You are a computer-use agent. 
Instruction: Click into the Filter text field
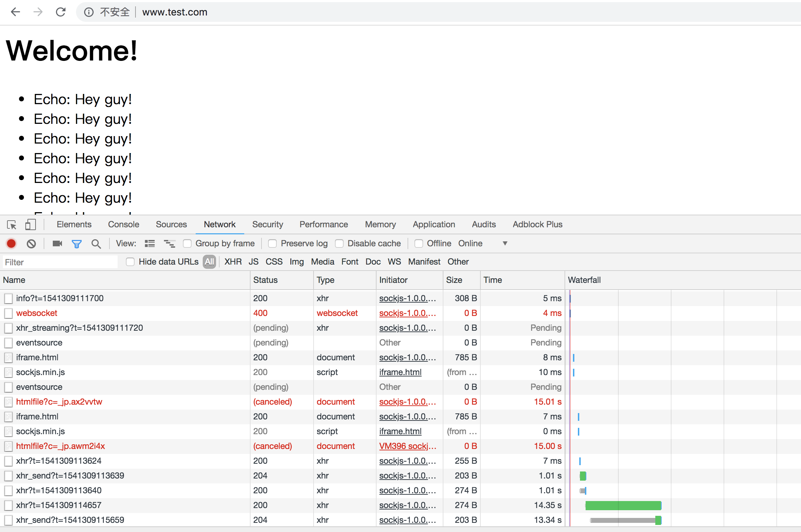tap(60, 262)
